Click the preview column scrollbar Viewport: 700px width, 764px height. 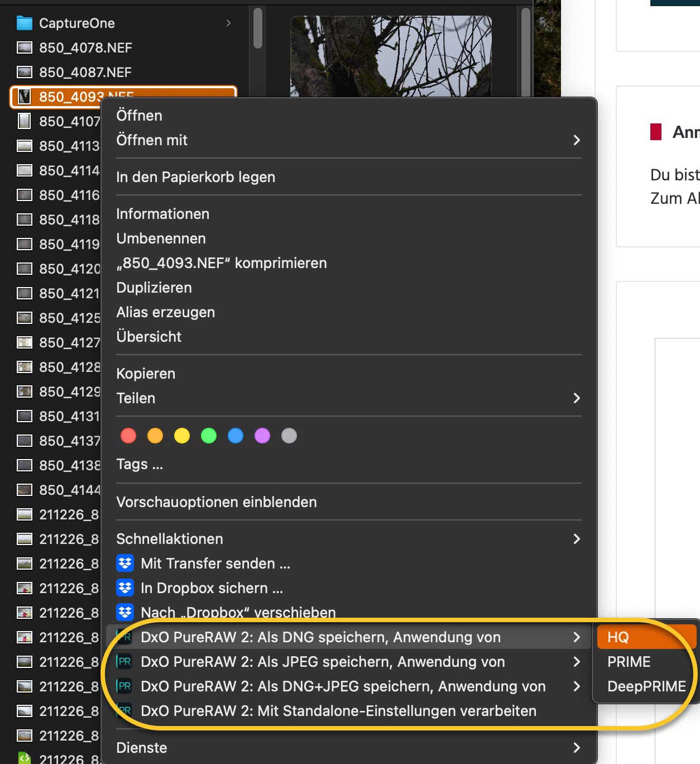click(525, 53)
